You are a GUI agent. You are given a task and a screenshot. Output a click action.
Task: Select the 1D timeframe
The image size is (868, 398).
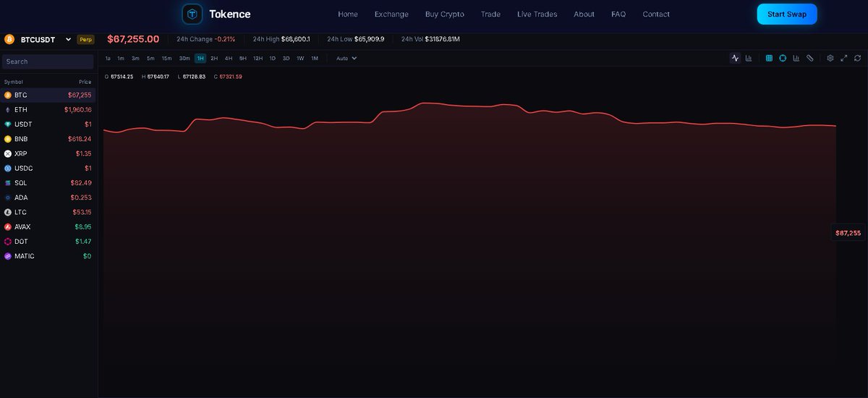point(273,58)
